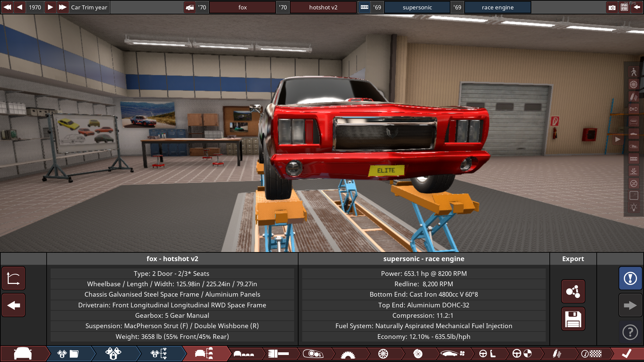The image size is (644, 362).
Task: Open the testing checkered flag tab
Action: point(592,354)
